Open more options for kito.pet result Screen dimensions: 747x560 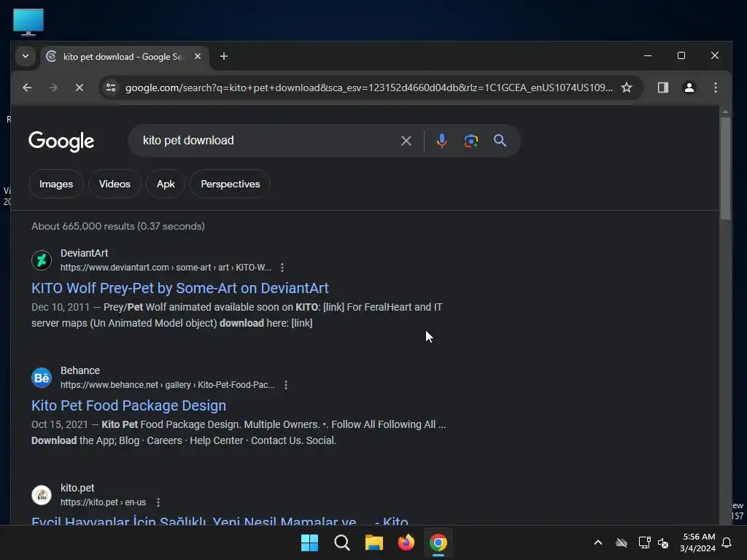pyautogui.click(x=158, y=502)
